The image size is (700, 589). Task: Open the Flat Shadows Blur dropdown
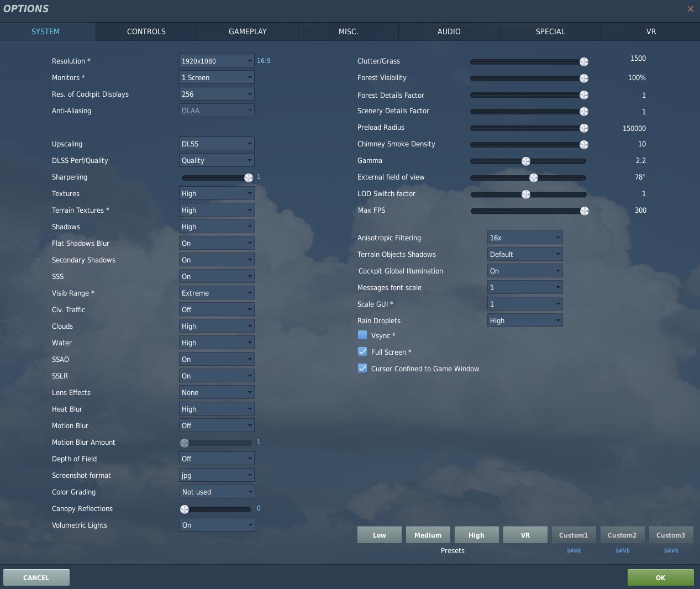pyautogui.click(x=217, y=243)
